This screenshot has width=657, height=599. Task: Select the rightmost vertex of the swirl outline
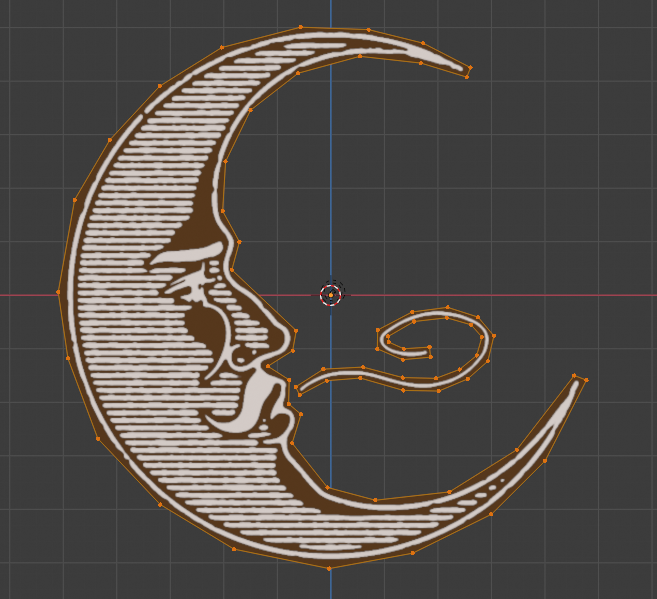[494, 336]
